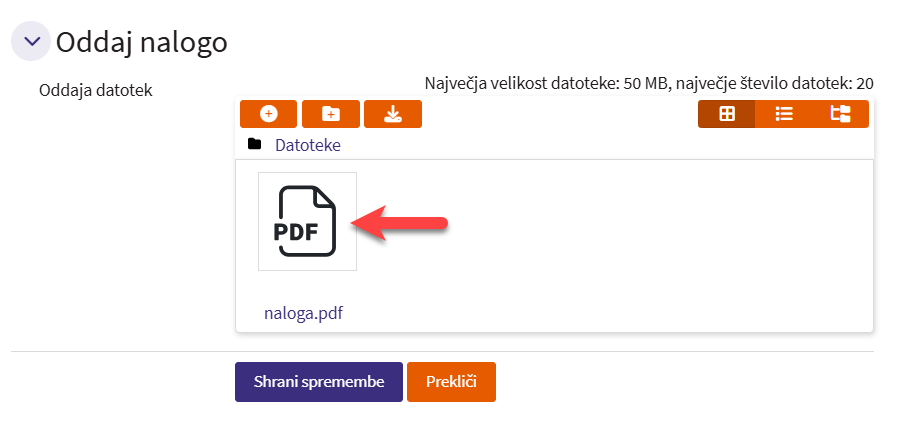Add a file with the plus icon
This screenshot has width=898, height=430.
pos(268,114)
